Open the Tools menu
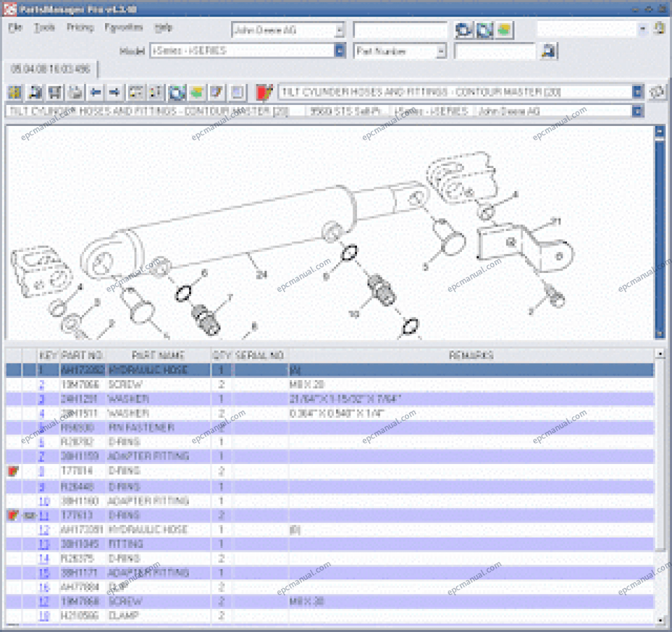The image size is (672, 632). [45, 28]
